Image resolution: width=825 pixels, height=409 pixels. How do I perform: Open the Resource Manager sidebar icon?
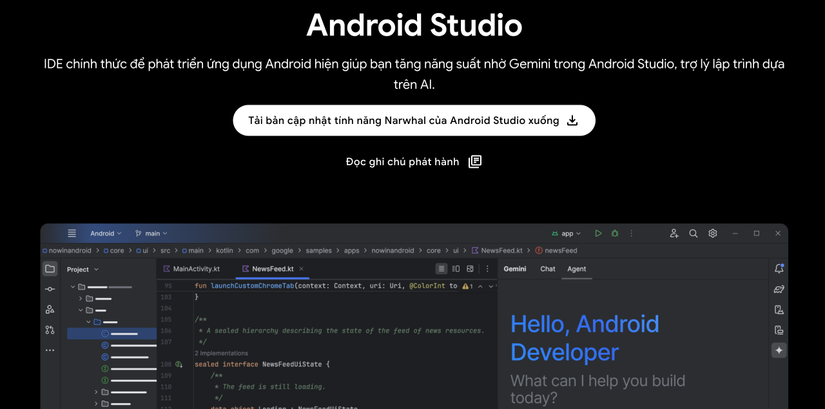(49, 309)
